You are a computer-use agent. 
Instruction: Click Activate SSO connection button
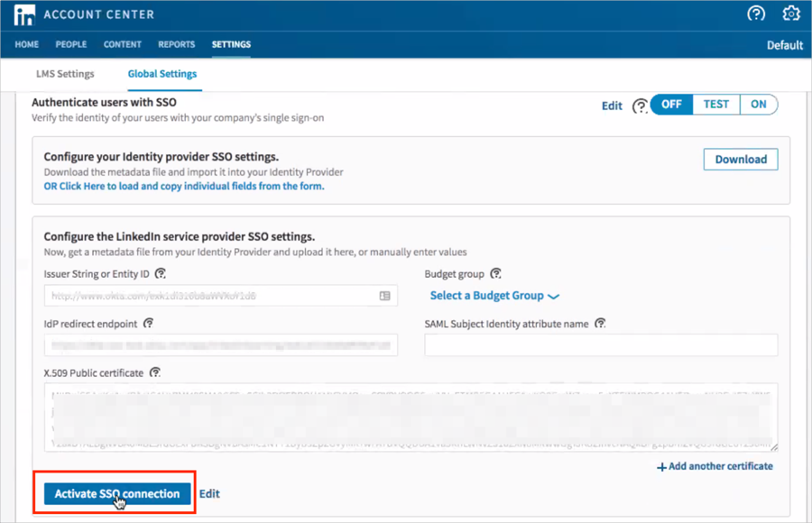pos(117,493)
